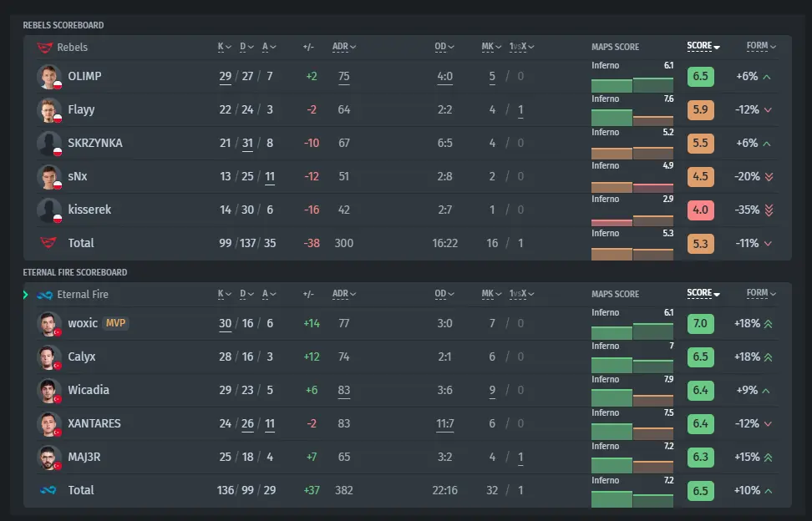812x521 pixels.
Task: Click SKRZYNKA's placeholder avatar
Action: point(49,144)
